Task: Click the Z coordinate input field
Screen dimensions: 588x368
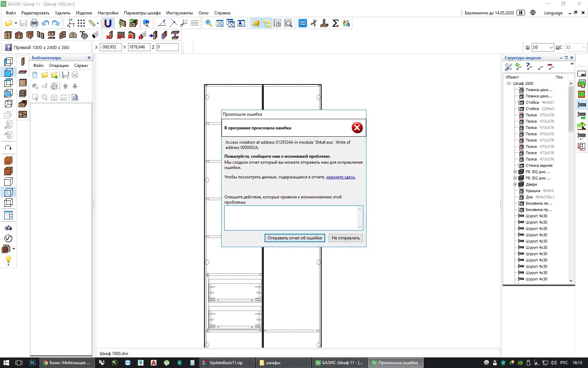Action: click(x=167, y=47)
